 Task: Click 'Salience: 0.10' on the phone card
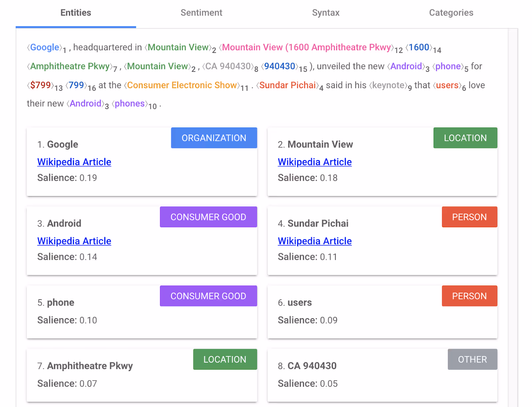pyautogui.click(x=67, y=320)
